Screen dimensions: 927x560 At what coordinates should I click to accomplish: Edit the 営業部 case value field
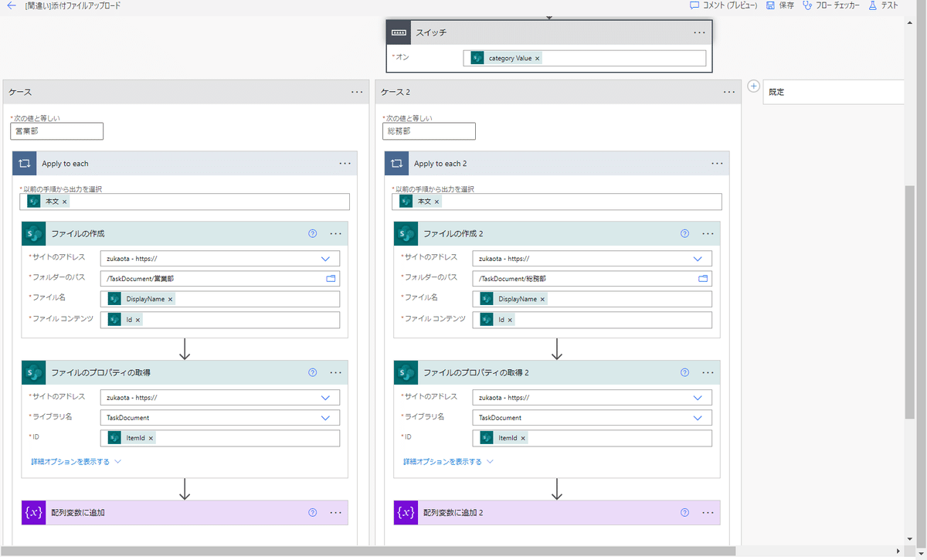57,131
